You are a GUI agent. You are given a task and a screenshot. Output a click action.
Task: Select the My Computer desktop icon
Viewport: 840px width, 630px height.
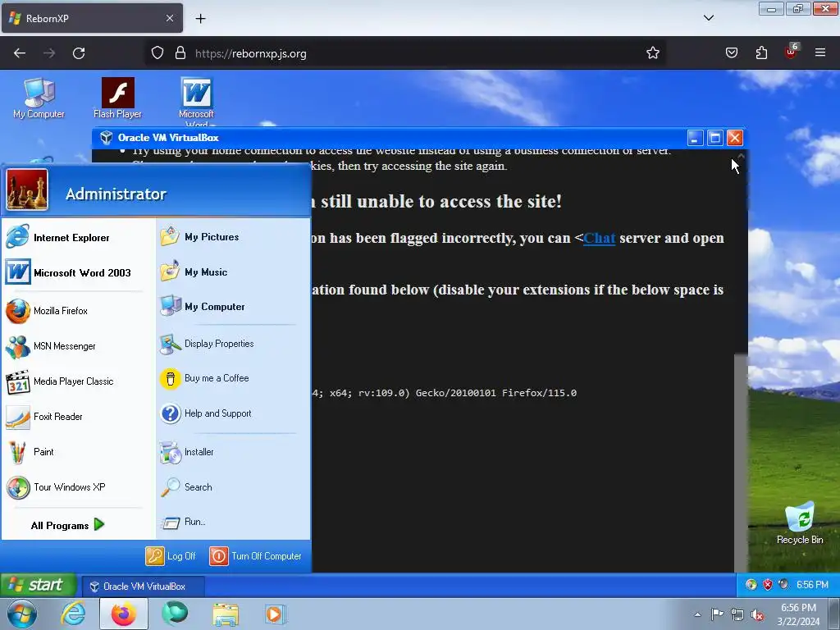(x=39, y=98)
